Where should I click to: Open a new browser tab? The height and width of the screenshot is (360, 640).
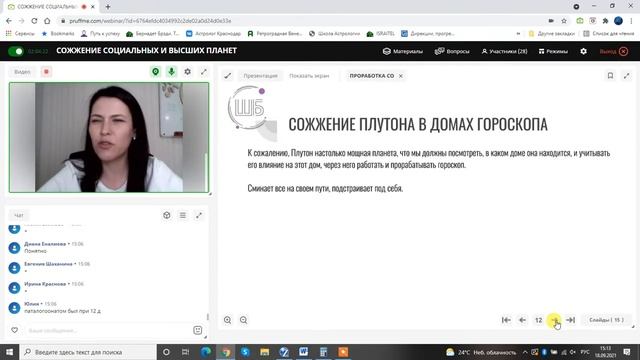[108, 7]
